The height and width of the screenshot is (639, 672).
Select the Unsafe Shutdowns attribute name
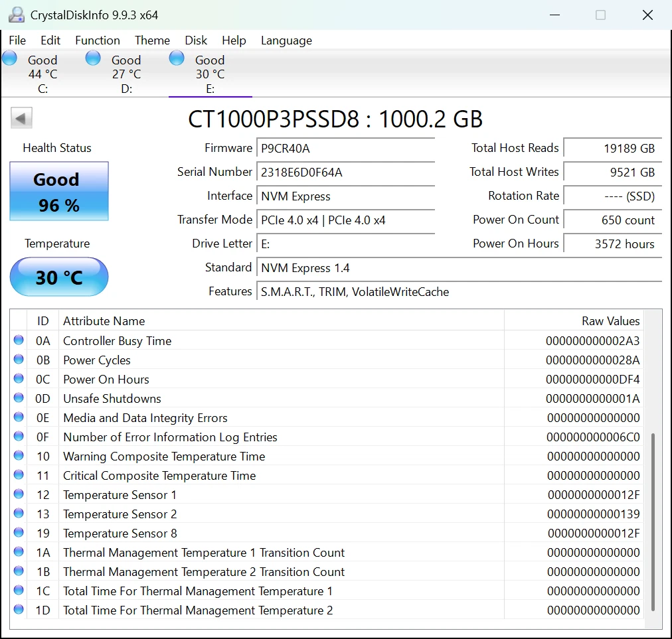(x=112, y=399)
